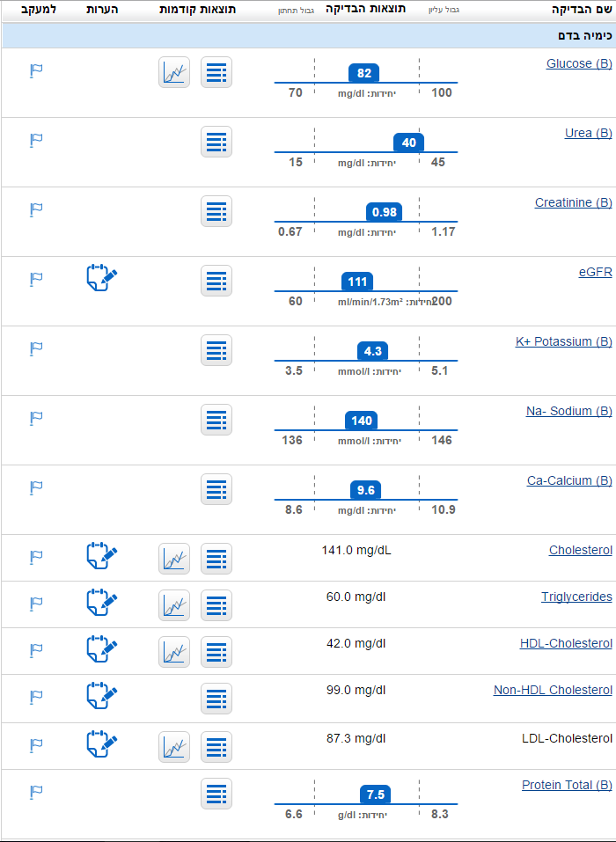
Task: Toggle follow-up flag for Creatinine
Action: (35, 210)
